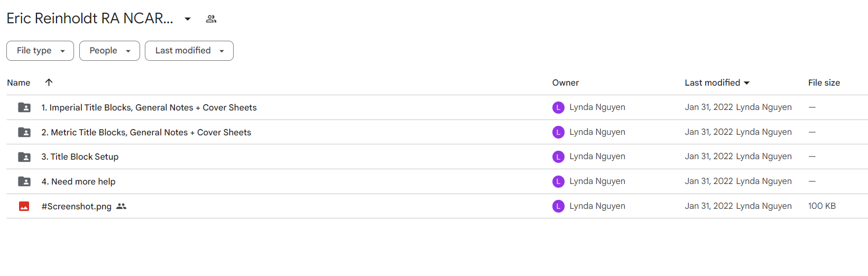Open the File type filter dropdown

40,51
